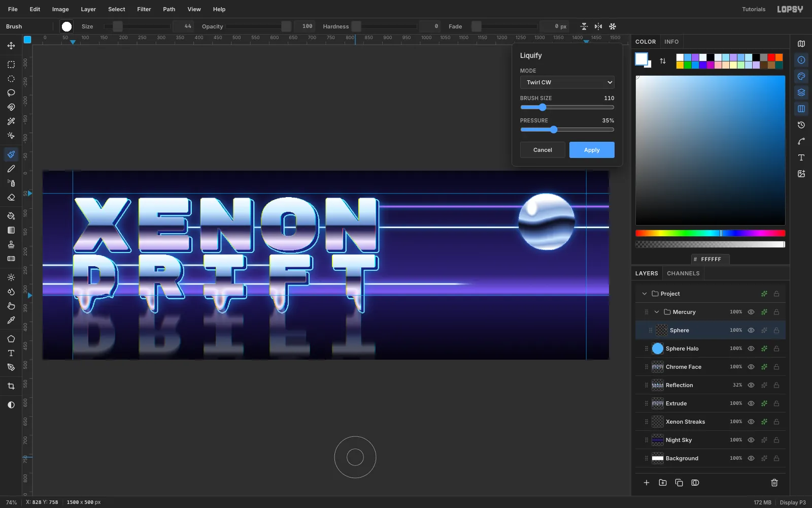Open the File menu

[x=13, y=9]
